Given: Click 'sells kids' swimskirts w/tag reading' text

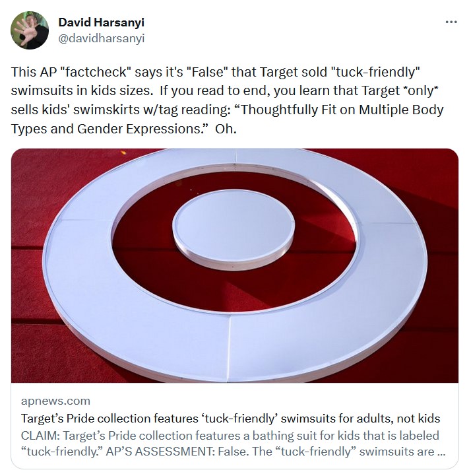Looking at the screenshot, I should [x=119, y=110].
